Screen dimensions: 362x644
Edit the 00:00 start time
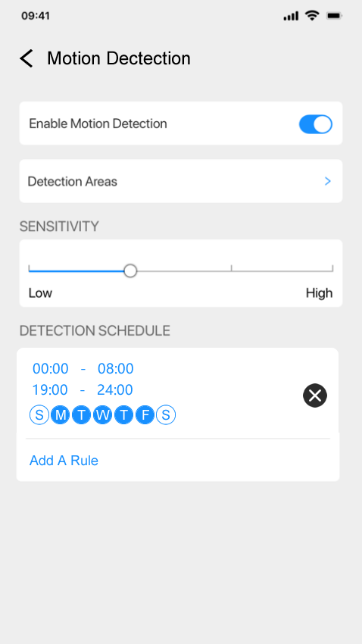(x=51, y=368)
